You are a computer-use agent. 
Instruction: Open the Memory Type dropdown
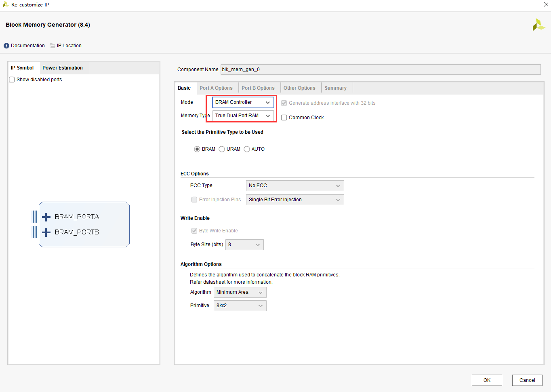click(x=243, y=116)
